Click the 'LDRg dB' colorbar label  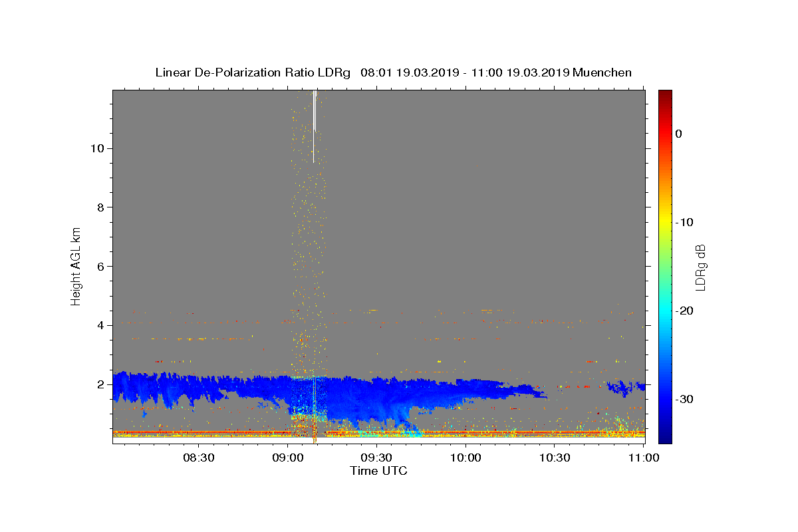coord(700,267)
